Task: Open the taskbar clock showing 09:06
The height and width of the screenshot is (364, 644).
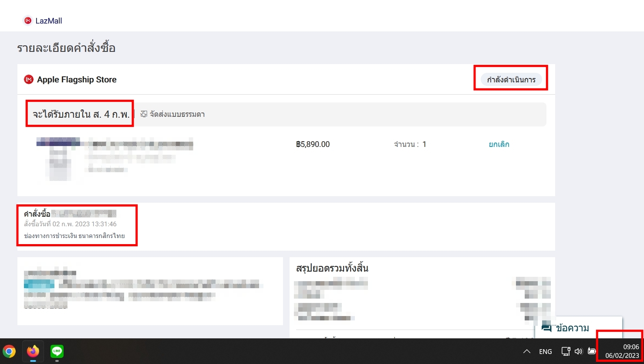Action: pos(622,351)
